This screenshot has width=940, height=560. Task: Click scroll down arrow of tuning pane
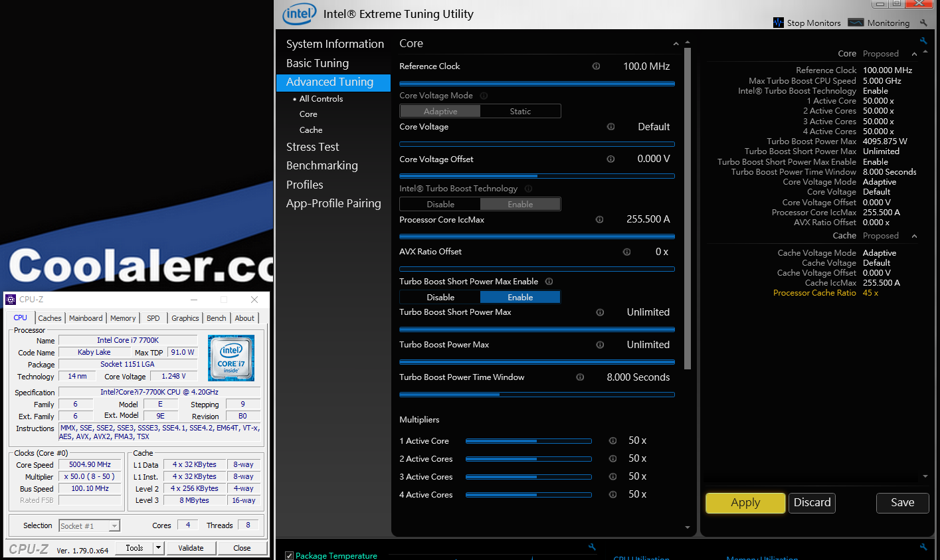tap(687, 527)
